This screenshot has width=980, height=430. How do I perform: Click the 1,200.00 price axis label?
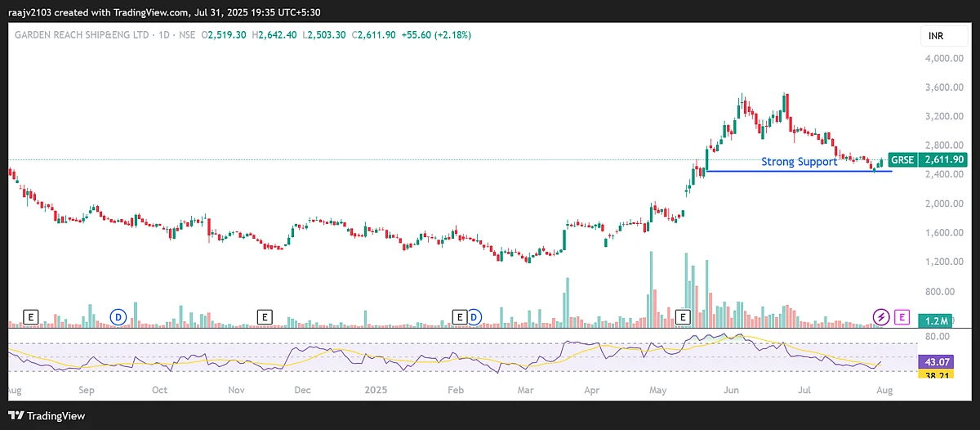(x=943, y=262)
